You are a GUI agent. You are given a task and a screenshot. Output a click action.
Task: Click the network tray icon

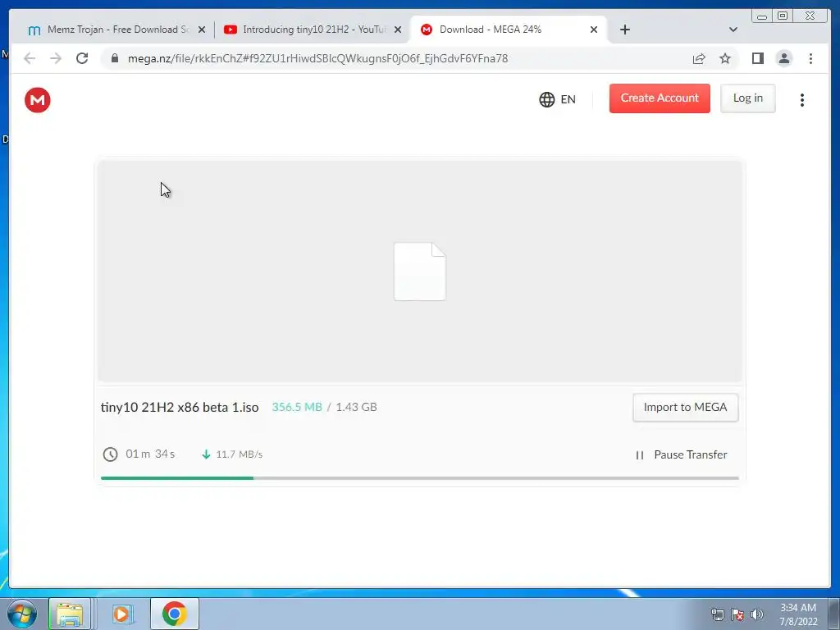point(717,614)
